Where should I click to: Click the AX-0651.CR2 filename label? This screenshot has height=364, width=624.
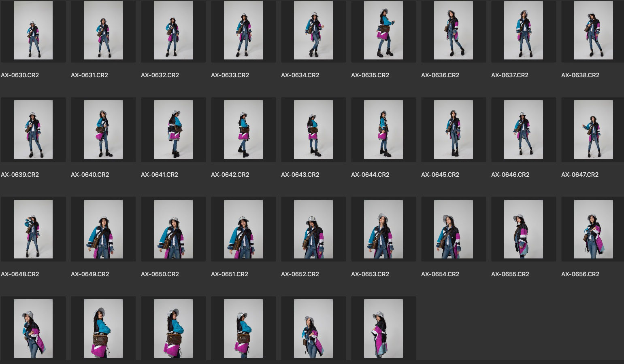pyautogui.click(x=230, y=274)
